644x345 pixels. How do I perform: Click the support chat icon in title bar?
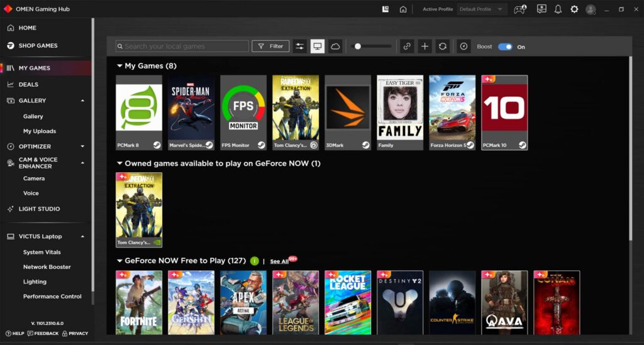coord(541,9)
